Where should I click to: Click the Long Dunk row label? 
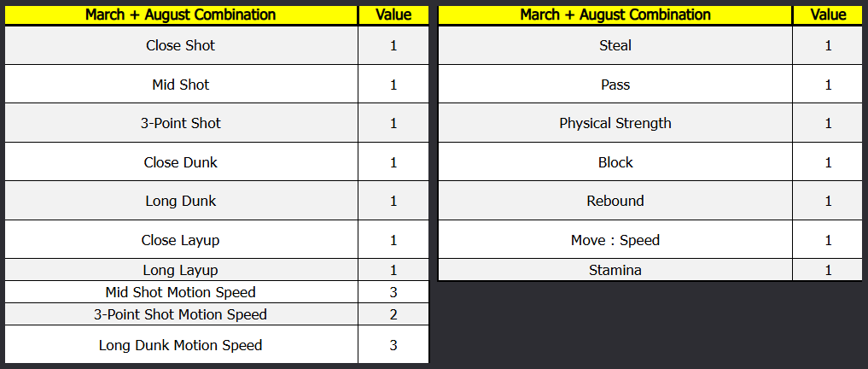coord(180,201)
